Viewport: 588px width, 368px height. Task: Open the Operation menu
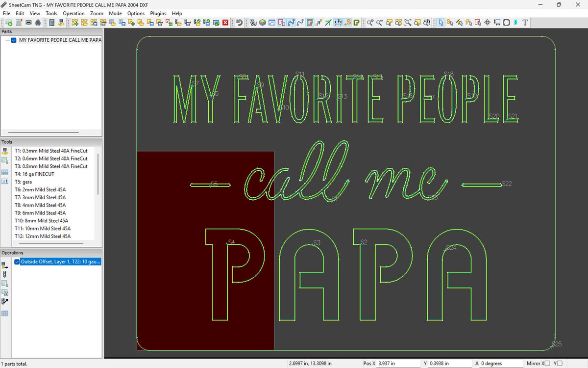(x=73, y=13)
